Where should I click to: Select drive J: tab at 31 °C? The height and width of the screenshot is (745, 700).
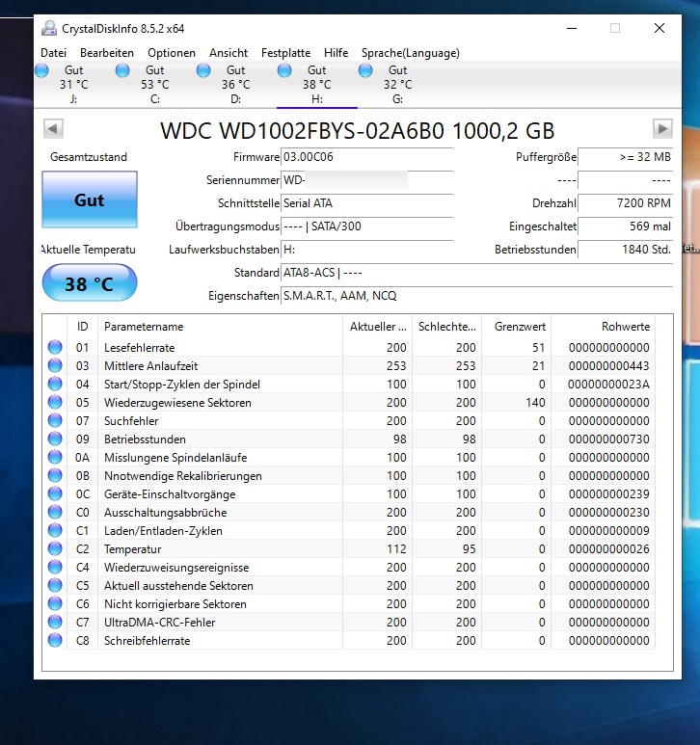73,85
